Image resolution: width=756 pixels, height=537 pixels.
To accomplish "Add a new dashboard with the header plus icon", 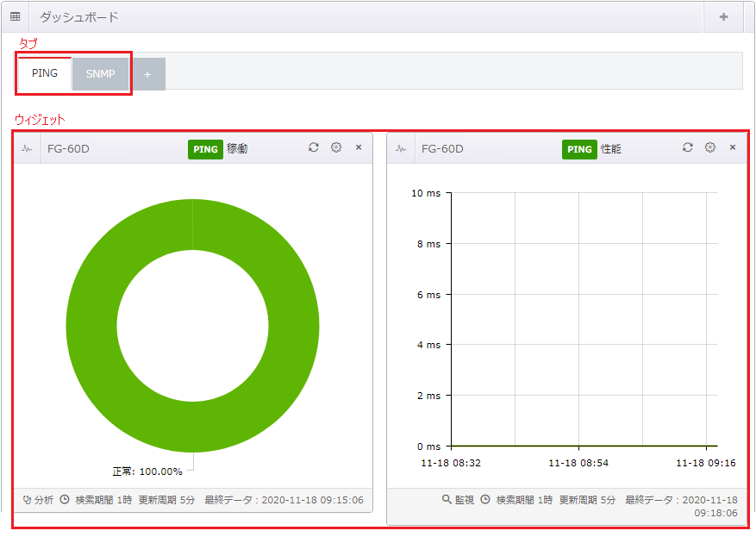I will point(723,17).
